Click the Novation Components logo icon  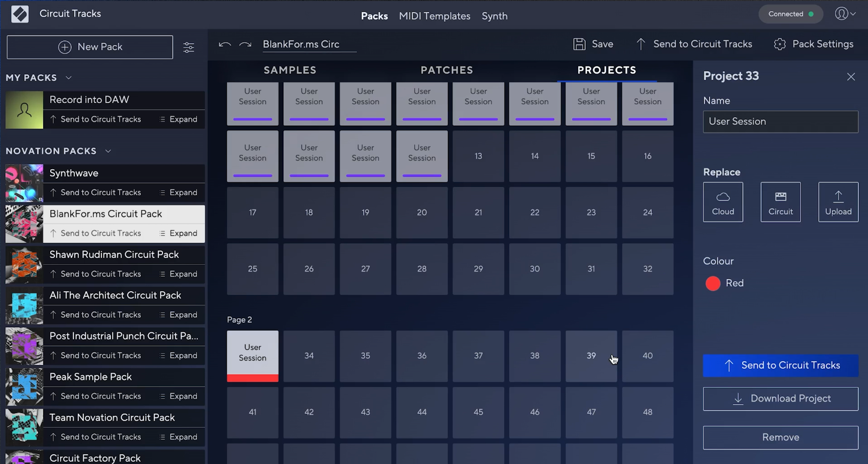click(20, 14)
